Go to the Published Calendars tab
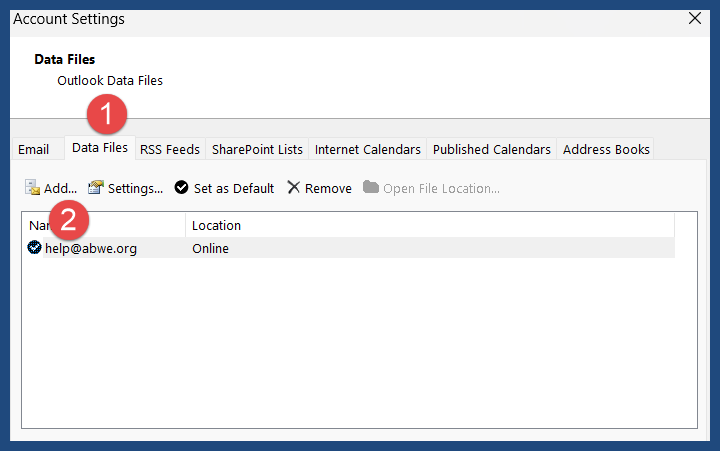This screenshot has width=720, height=451. [x=492, y=149]
